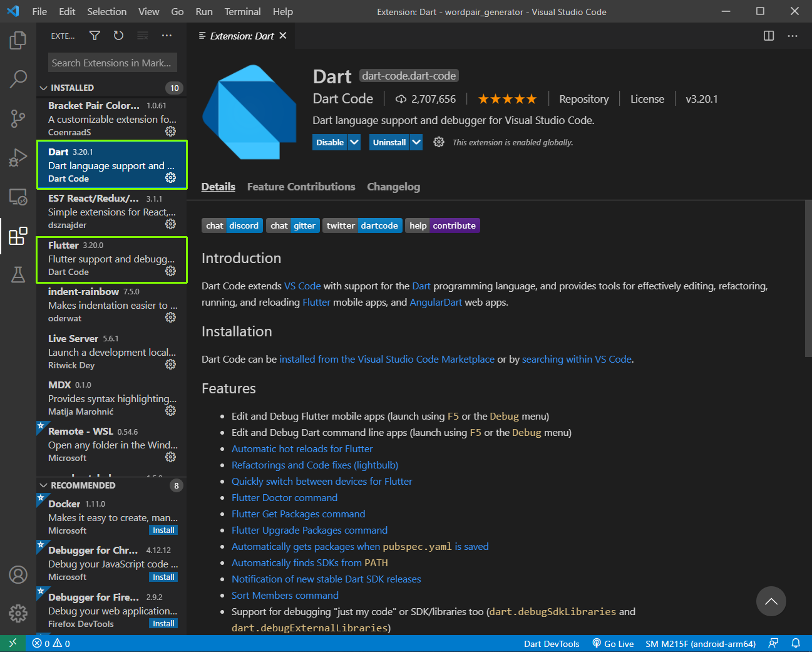Follow the Automatic hot reloads for Flutter link
The width and height of the screenshot is (812, 652).
[302, 448]
